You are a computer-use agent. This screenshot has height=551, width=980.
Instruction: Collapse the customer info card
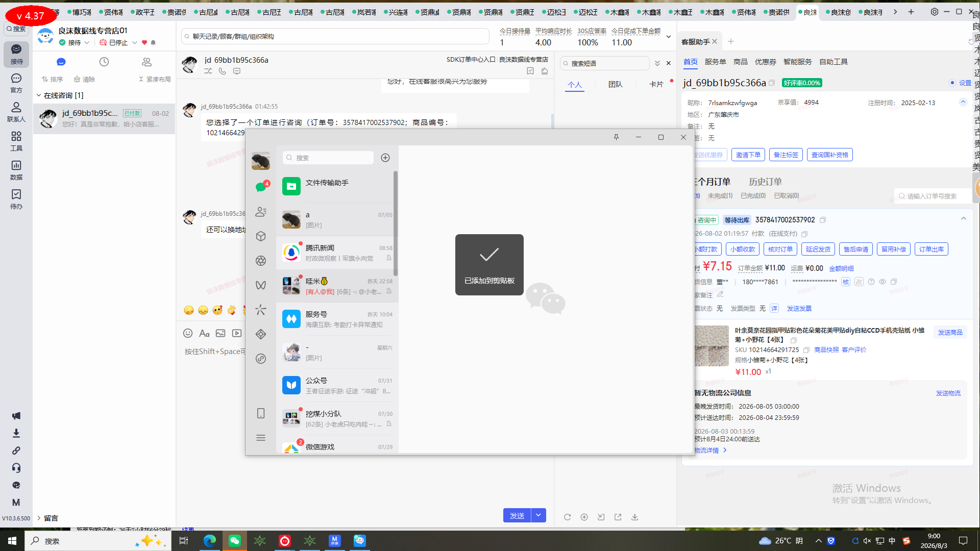click(963, 102)
